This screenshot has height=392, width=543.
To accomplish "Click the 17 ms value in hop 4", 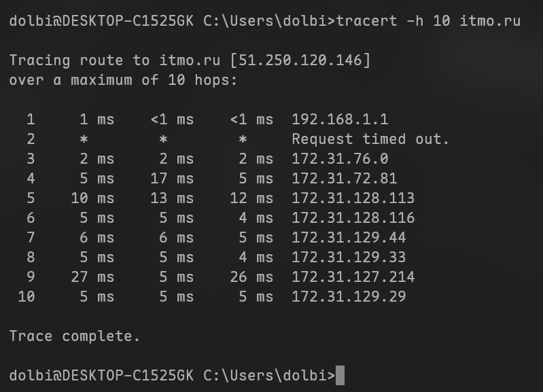I will tap(172, 179).
